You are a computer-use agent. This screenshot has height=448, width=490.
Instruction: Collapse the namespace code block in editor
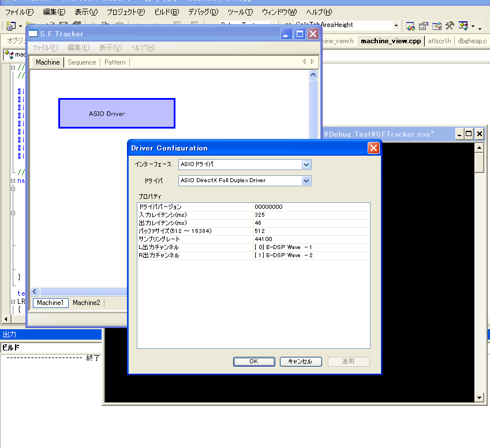pos(13,180)
